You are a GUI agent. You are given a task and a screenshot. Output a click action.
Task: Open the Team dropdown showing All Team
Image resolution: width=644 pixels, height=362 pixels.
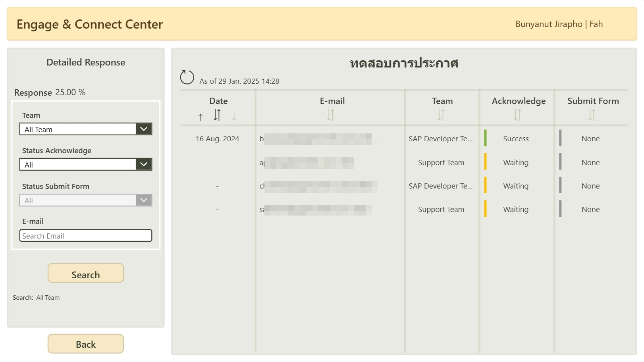pyautogui.click(x=86, y=129)
